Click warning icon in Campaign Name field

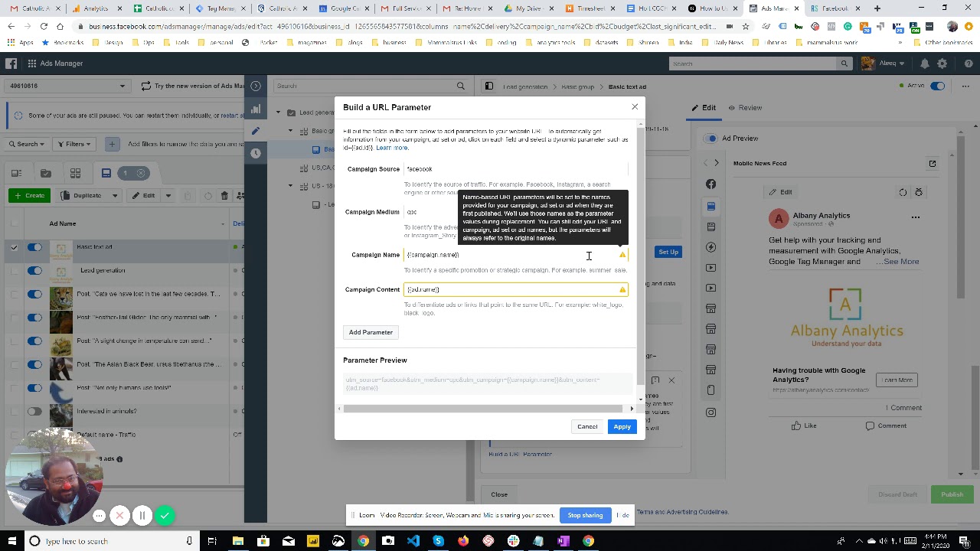622,255
